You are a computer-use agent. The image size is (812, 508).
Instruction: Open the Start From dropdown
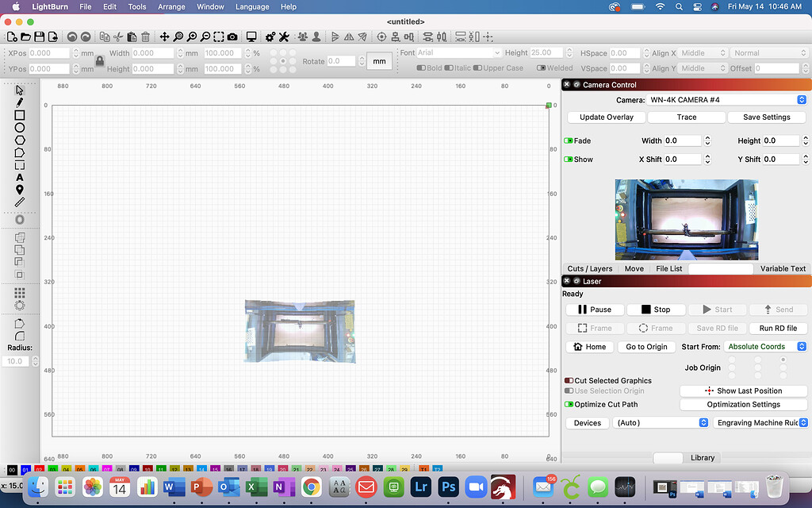[x=764, y=346]
